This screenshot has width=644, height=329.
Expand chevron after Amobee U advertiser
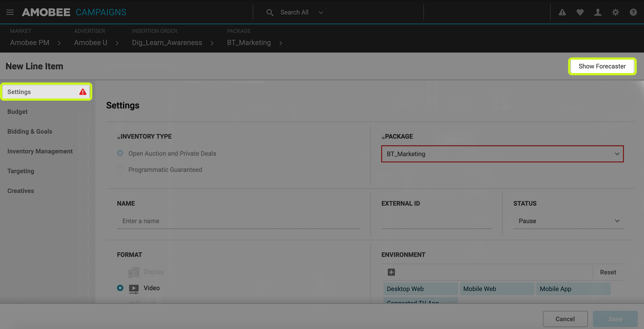tap(117, 43)
